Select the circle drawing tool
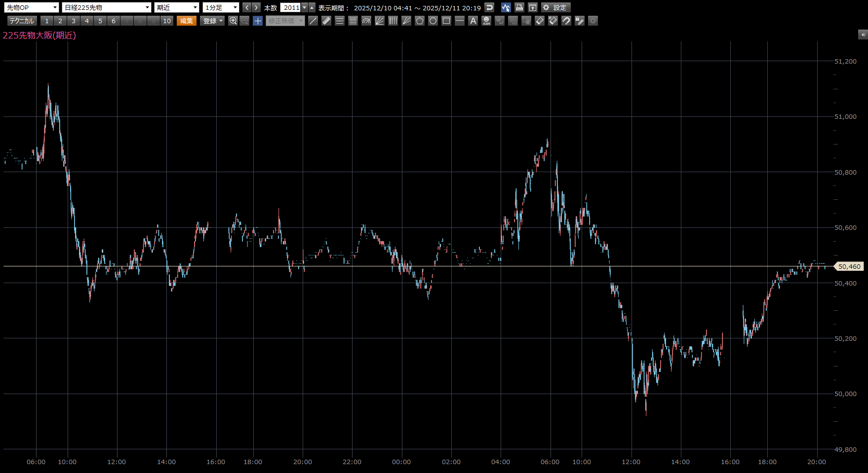 433,21
